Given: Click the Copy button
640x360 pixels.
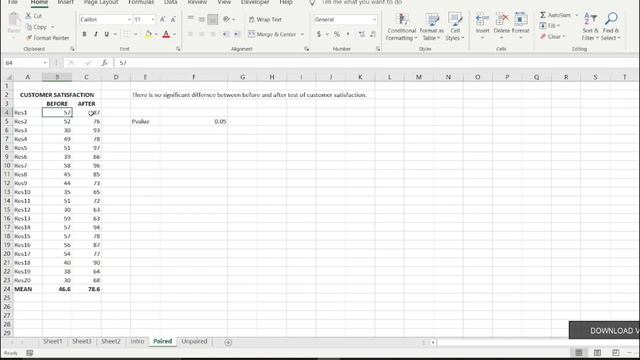Looking at the screenshot, I should 37,27.
